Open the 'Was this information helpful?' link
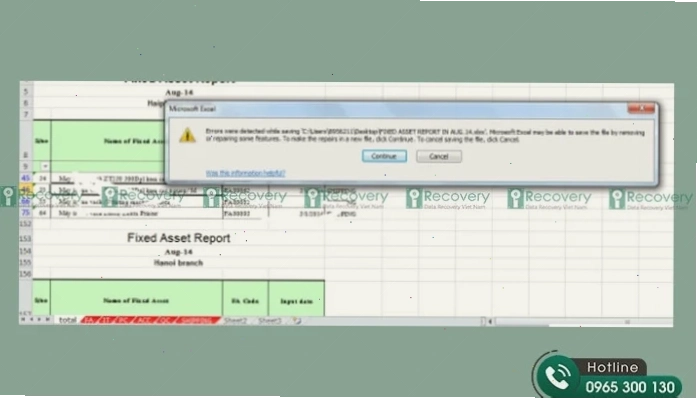This screenshot has height=399, width=697. click(245, 173)
